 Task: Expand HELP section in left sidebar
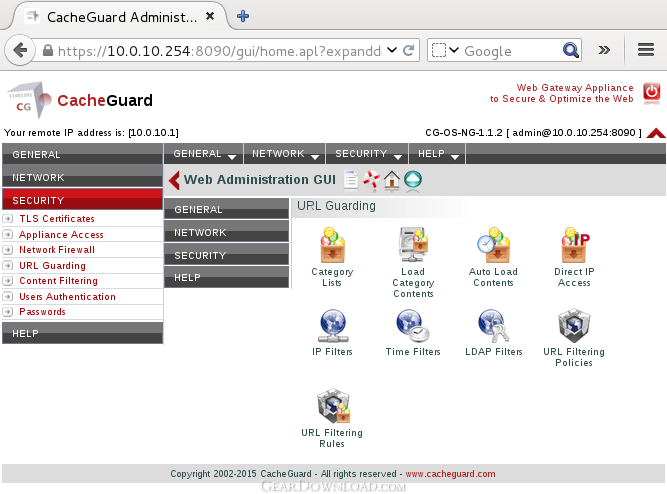coord(83,333)
